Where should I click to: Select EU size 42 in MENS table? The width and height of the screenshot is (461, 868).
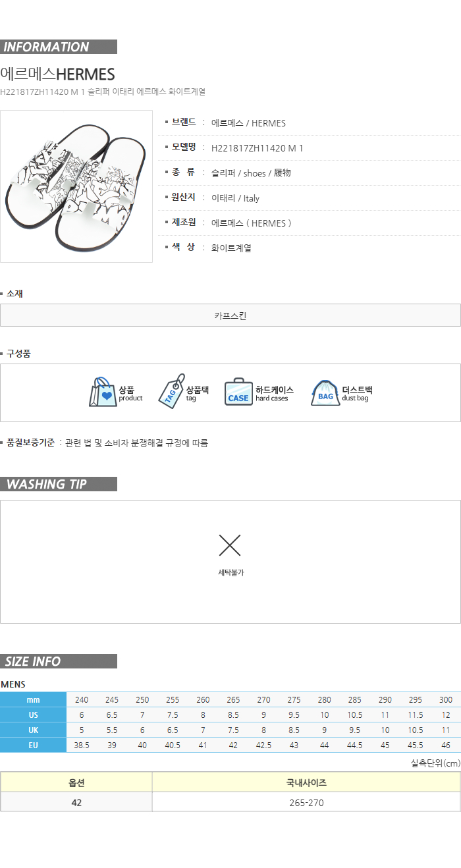pyautogui.click(x=233, y=745)
